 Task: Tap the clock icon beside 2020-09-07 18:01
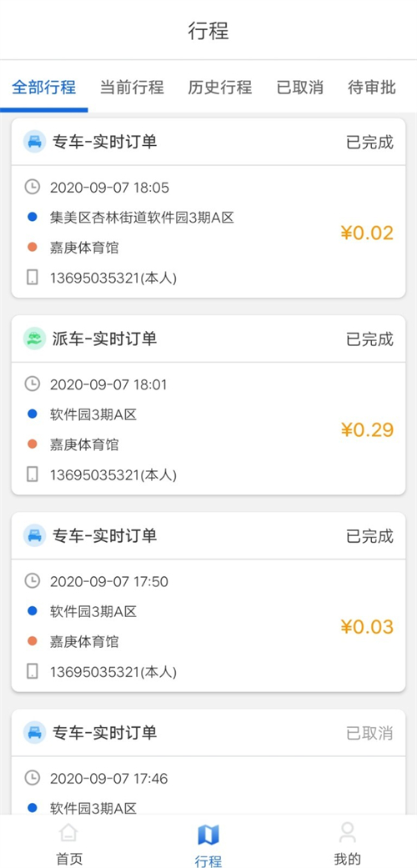point(33,384)
